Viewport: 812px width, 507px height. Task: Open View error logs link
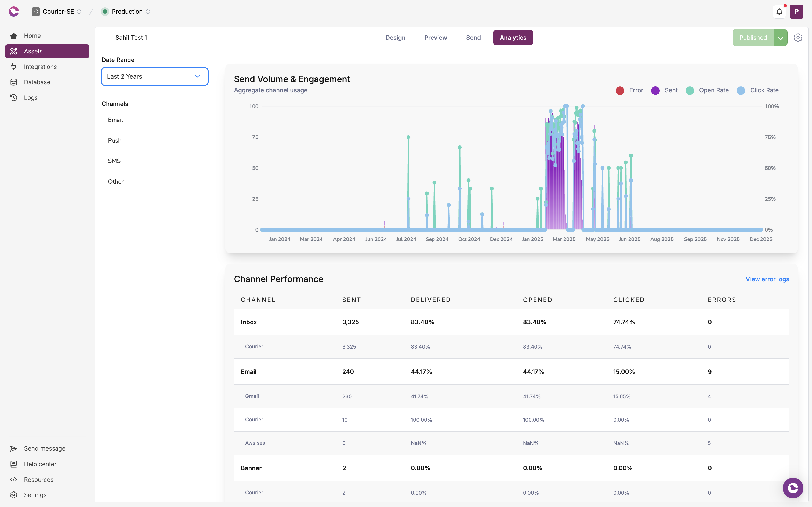[767, 279]
